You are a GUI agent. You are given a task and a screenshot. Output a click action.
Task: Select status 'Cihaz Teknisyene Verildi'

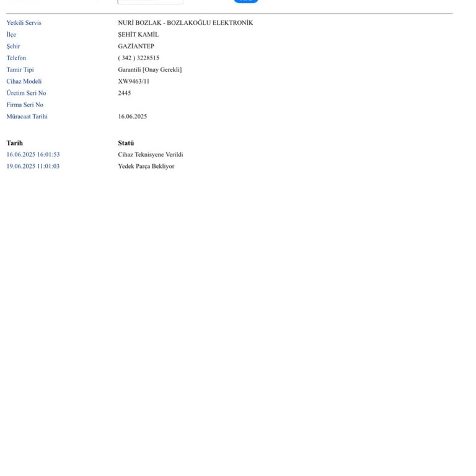coord(150,154)
